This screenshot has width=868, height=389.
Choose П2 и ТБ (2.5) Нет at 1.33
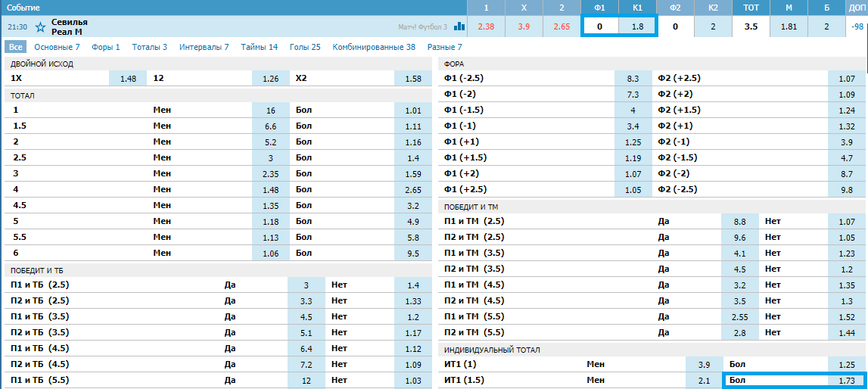[413, 301]
